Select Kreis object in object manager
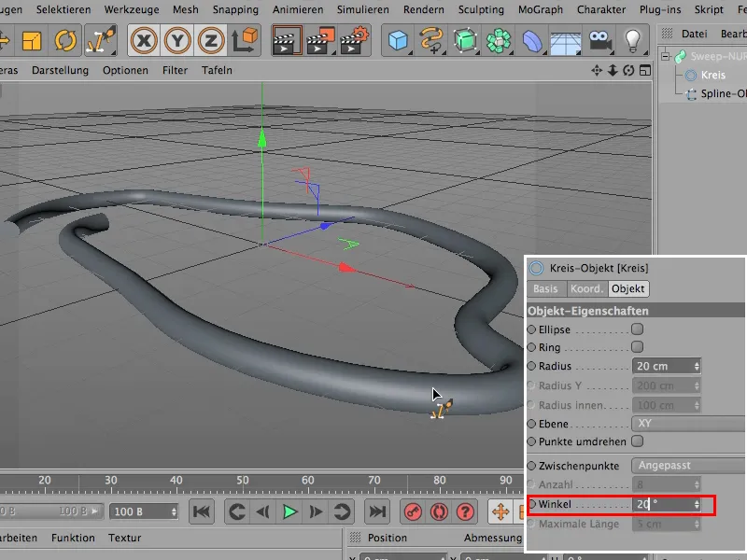 point(712,76)
